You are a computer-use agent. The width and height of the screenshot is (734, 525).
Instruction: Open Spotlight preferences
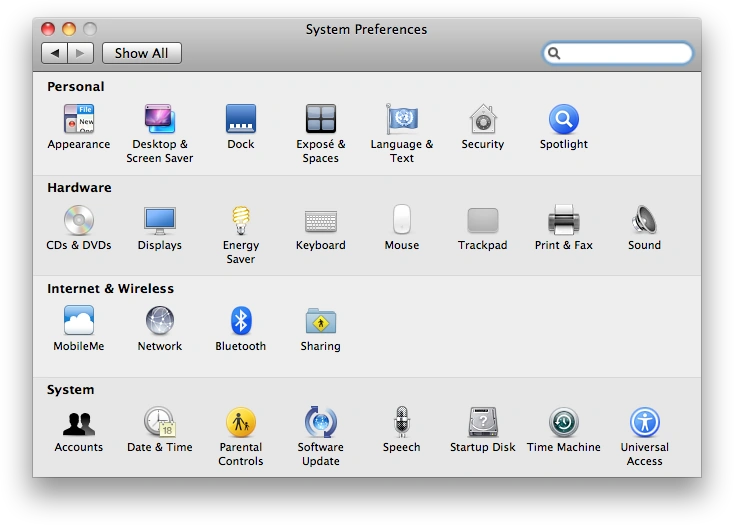point(564,120)
